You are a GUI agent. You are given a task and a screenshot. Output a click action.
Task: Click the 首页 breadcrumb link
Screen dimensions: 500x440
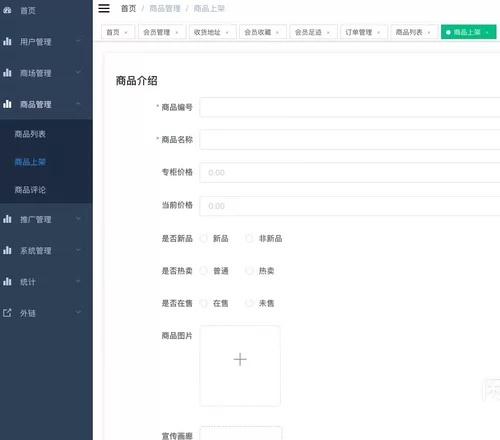pyautogui.click(x=128, y=9)
